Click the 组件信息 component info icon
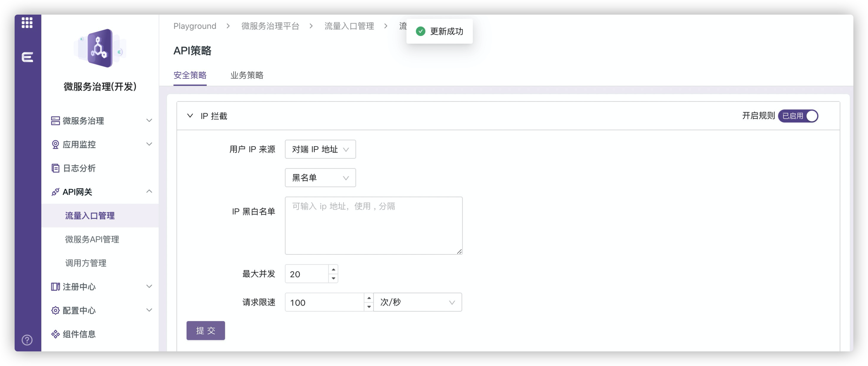The height and width of the screenshot is (366, 868). (55, 334)
